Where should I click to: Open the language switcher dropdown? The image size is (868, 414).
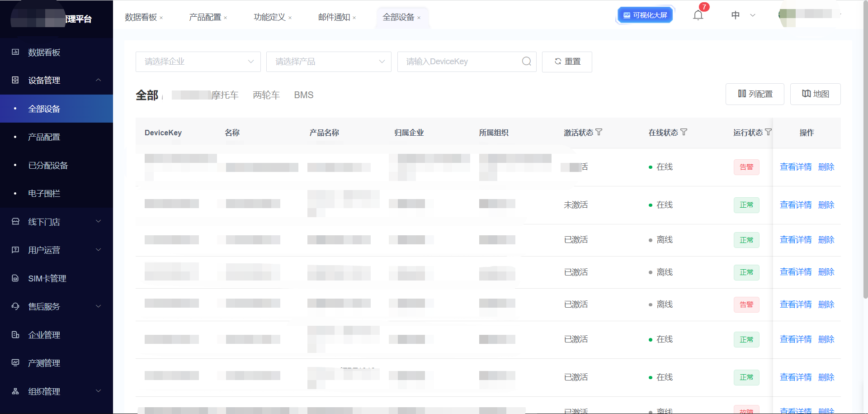(x=743, y=15)
